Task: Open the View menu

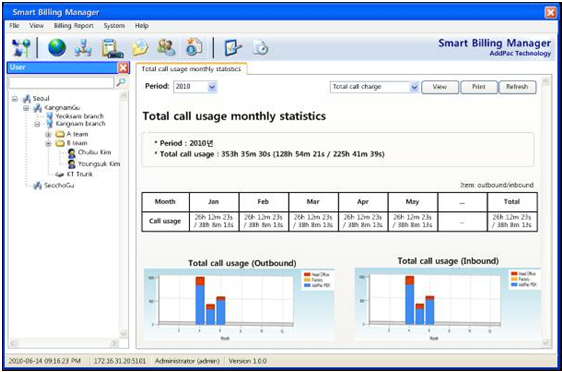Action: coord(37,26)
